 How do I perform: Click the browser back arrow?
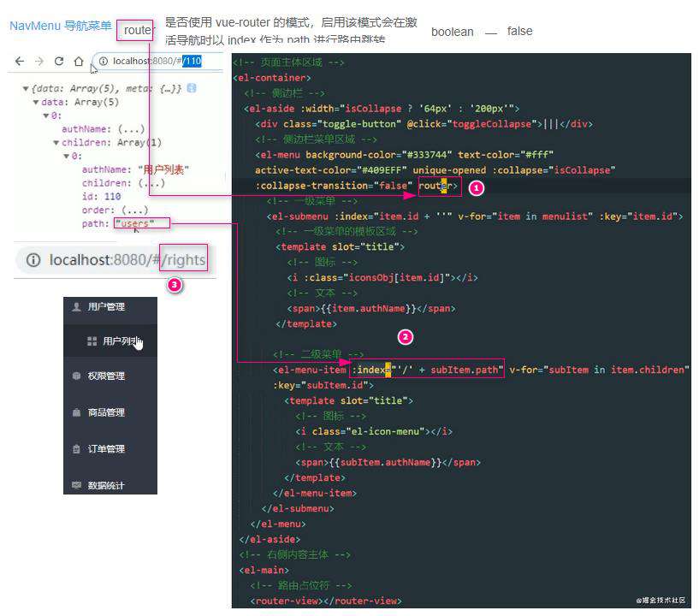[x=20, y=61]
